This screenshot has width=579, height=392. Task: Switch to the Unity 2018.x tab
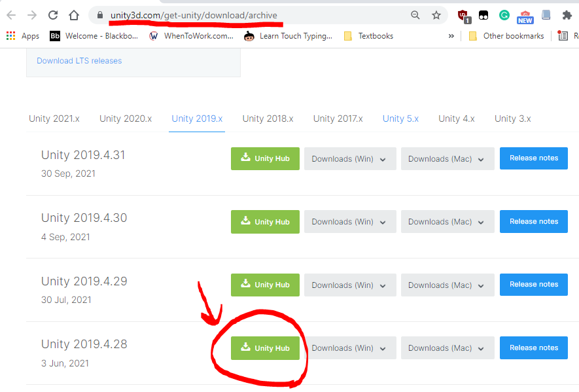click(268, 118)
